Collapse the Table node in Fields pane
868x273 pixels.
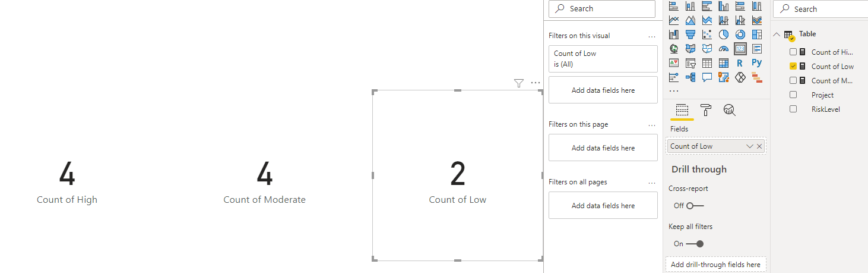[x=777, y=34]
